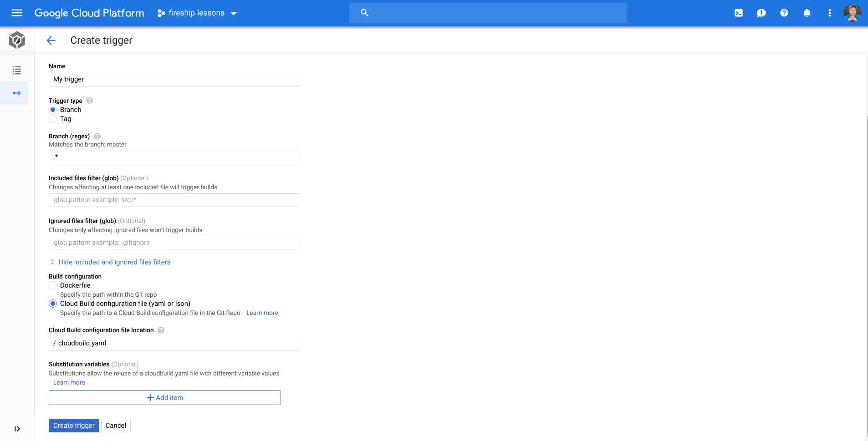Click the Create trigger button
The image size is (868, 441).
point(74,425)
